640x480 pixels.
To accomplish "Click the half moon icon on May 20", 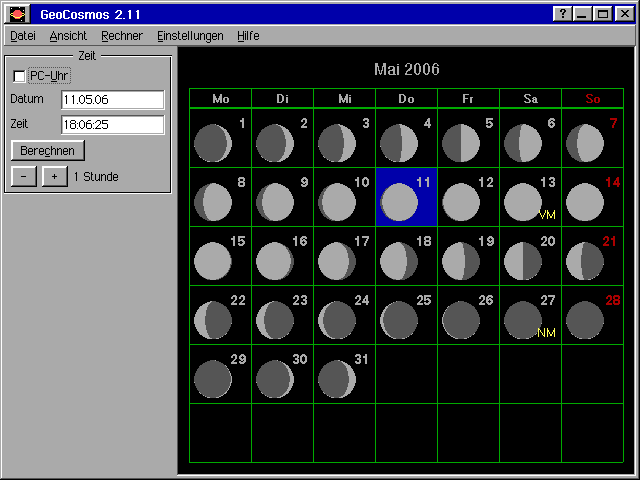I will point(522,261).
